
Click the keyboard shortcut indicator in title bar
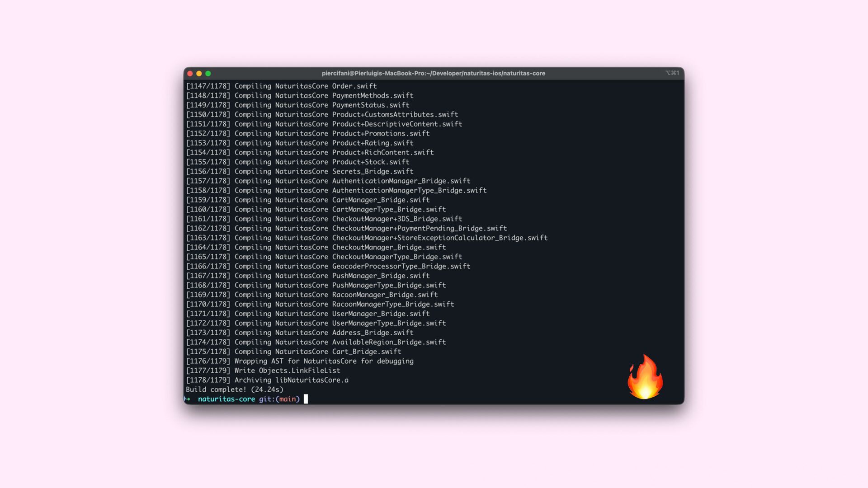672,73
